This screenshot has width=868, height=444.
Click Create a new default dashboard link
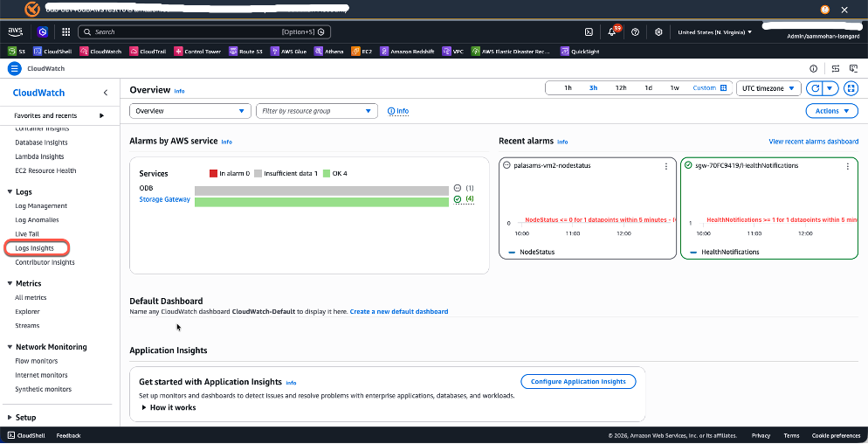pyautogui.click(x=398, y=311)
